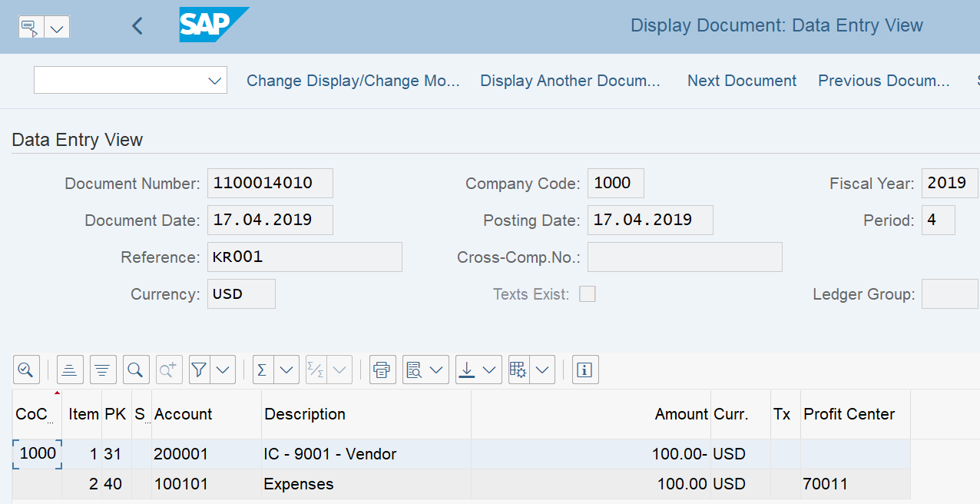Click the Set Filter funnel icon
980x504 pixels.
(200, 370)
